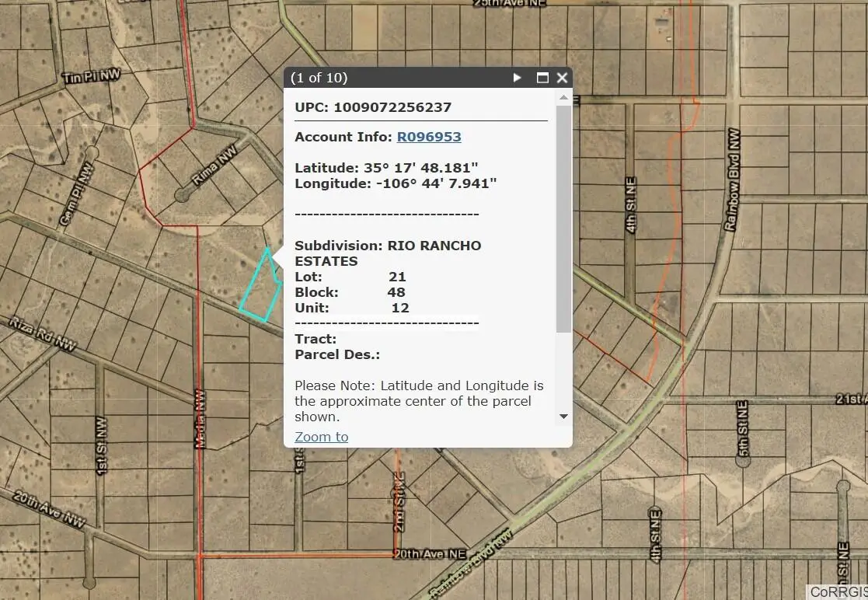Click the Zoom to link
This screenshot has height=600, width=868.
coord(321,437)
